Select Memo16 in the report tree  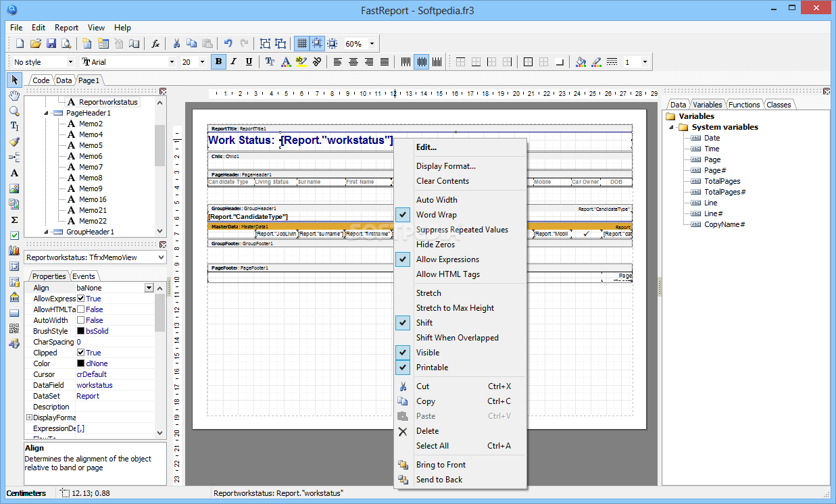(93, 199)
